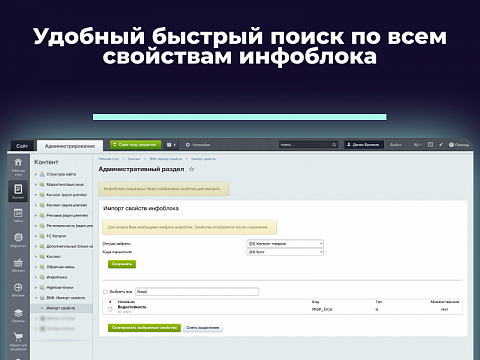Focus the top bar search field
The height and width of the screenshot is (360, 480).
point(308,145)
